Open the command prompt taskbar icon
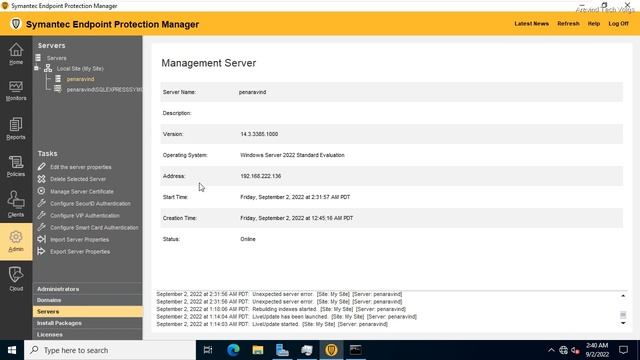Image resolution: width=640 pixels, height=360 pixels. 356,350
